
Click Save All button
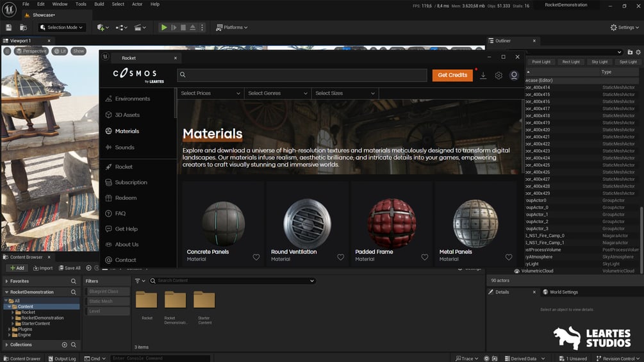point(69,268)
